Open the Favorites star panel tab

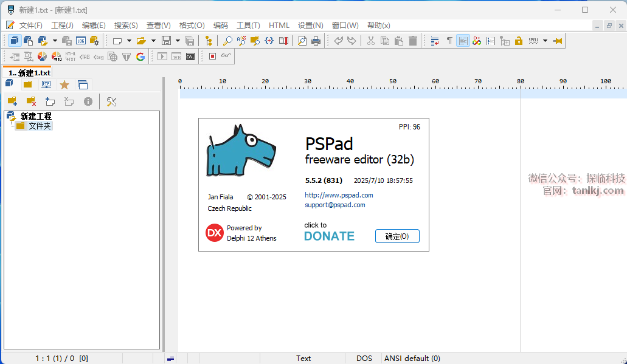pyautogui.click(x=64, y=84)
